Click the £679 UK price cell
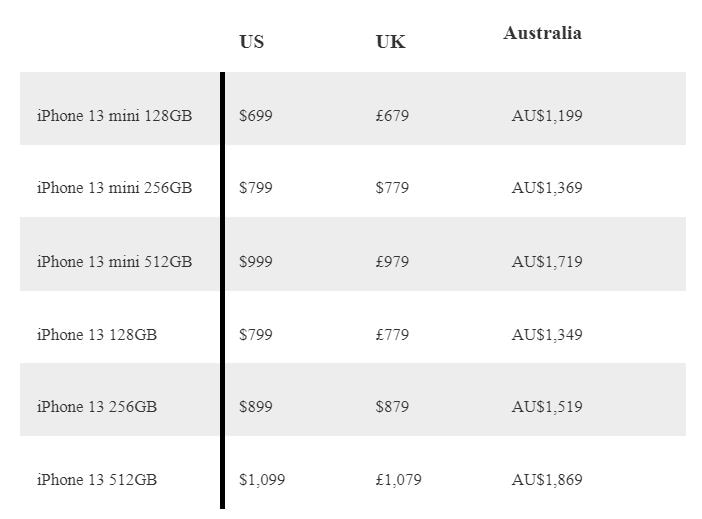 pyautogui.click(x=392, y=115)
